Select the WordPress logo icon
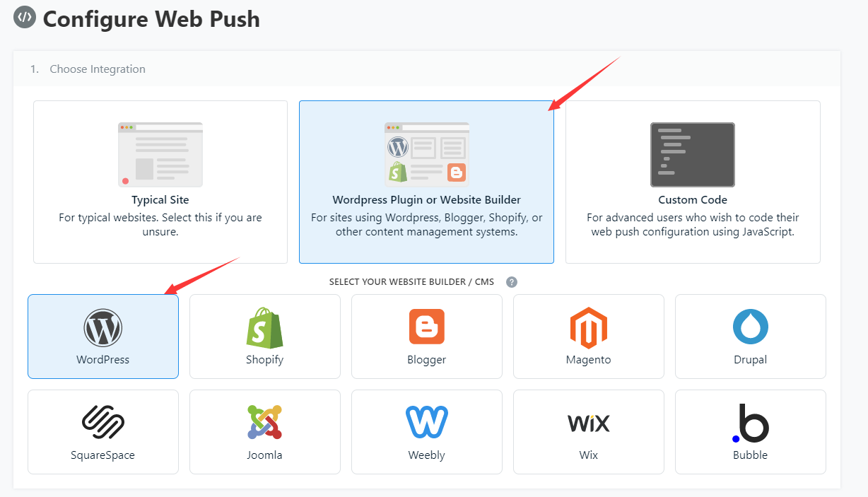Viewport: 868px width, 497px height. pyautogui.click(x=103, y=328)
